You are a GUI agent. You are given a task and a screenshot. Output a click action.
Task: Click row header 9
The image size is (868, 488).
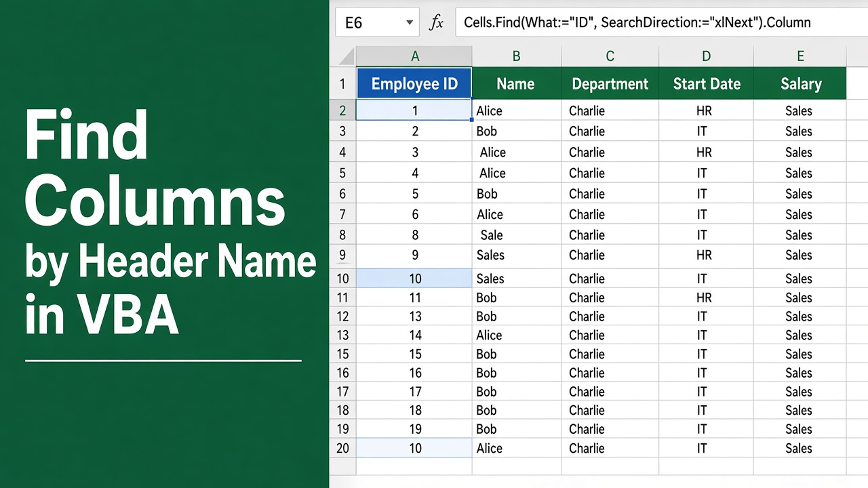[x=342, y=256]
